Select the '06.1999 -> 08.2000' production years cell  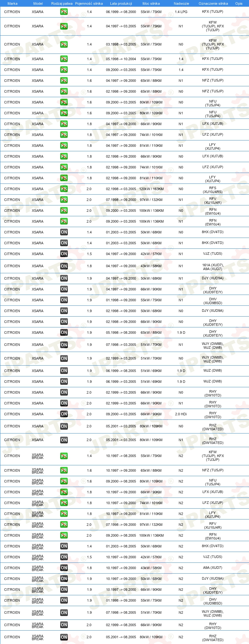click(x=121, y=12)
